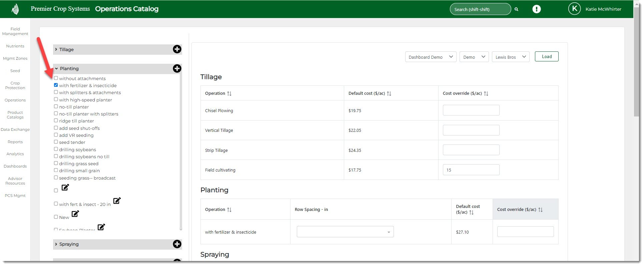Open the Dashboard Demo dropdown
Image resolution: width=644 pixels, height=266 pixels.
pos(430,57)
